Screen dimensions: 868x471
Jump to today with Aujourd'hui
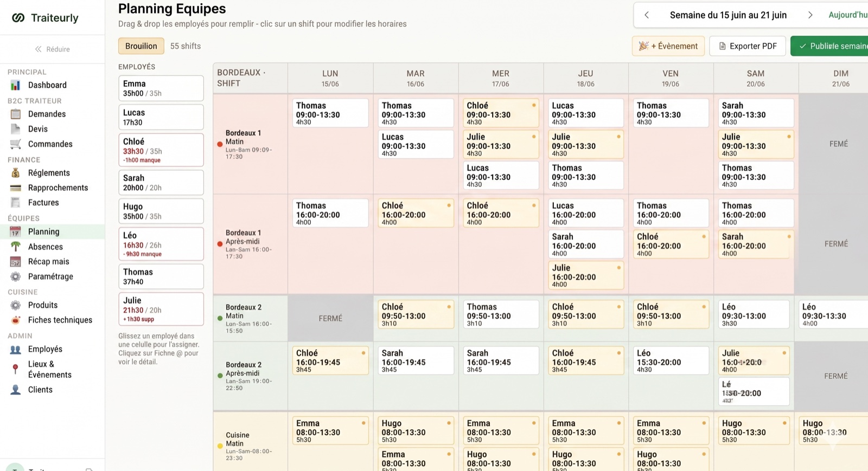click(x=847, y=15)
